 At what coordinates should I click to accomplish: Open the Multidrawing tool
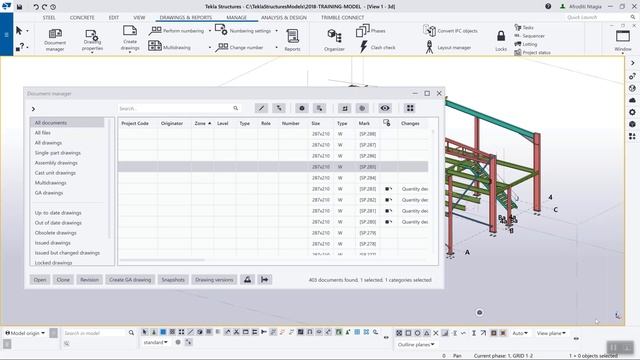pos(169,47)
